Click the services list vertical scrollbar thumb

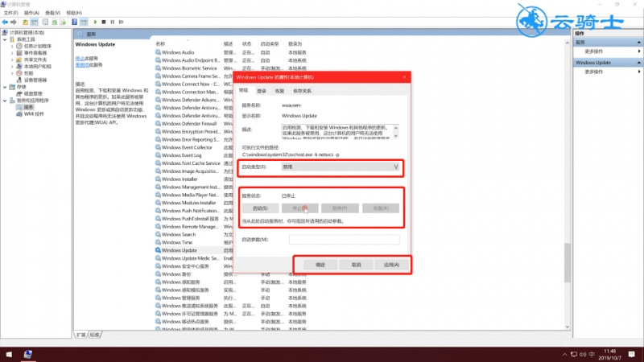tap(568, 263)
